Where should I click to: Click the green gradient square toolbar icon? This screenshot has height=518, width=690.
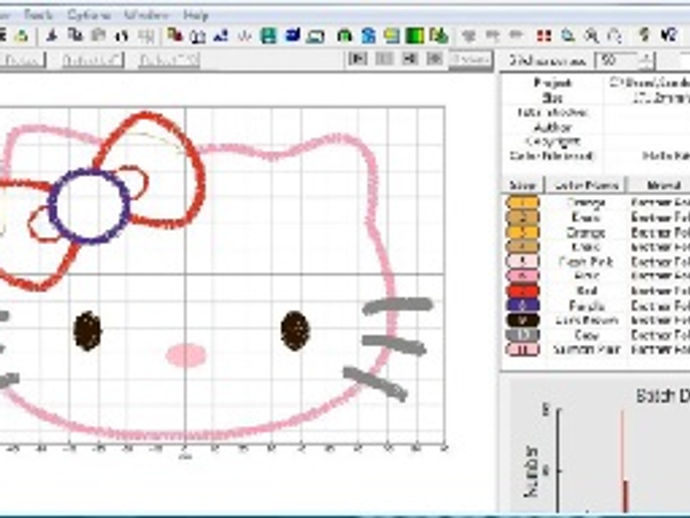(414, 36)
